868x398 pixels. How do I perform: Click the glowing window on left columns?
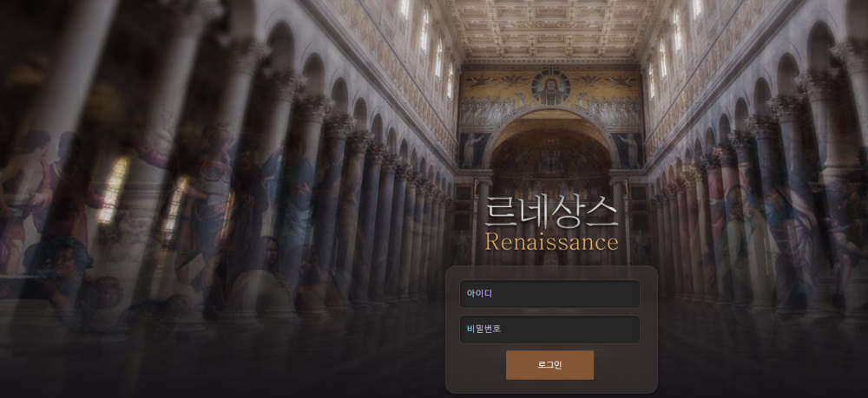click(x=113, y=190)
